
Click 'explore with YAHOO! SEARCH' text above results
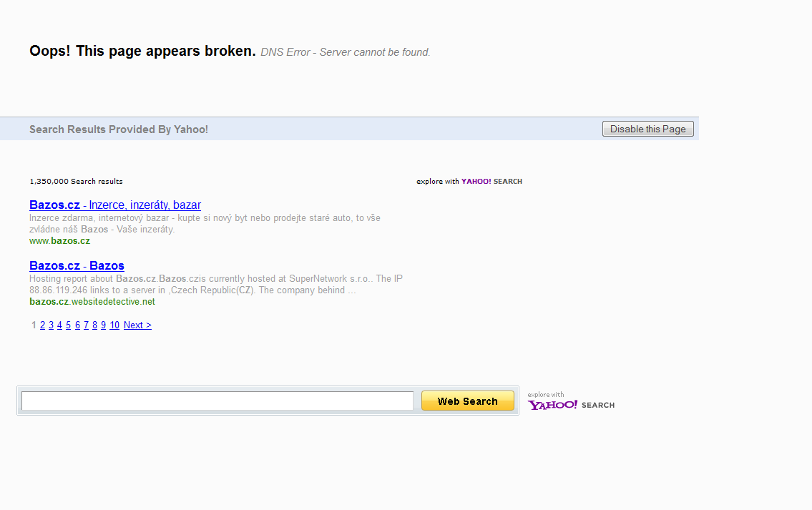469,181
